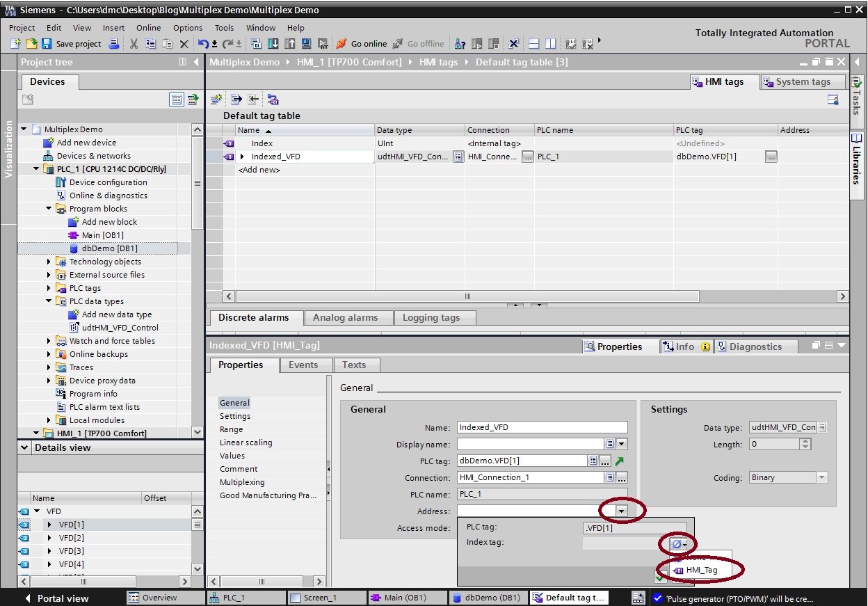
Task: Expand the PLC tags tree node
Action: (49, 288)
